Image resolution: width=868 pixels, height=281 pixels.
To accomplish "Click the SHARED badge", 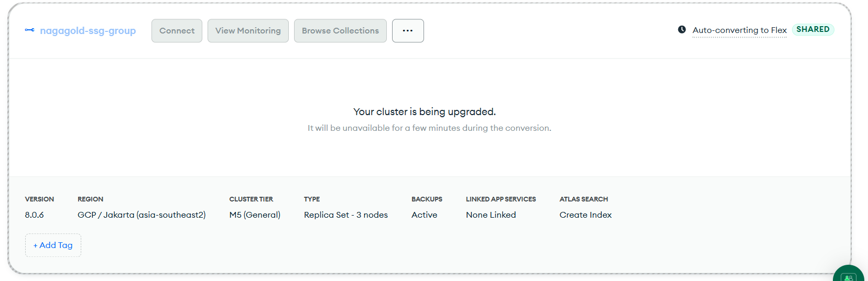I will [x=812, y=29].
